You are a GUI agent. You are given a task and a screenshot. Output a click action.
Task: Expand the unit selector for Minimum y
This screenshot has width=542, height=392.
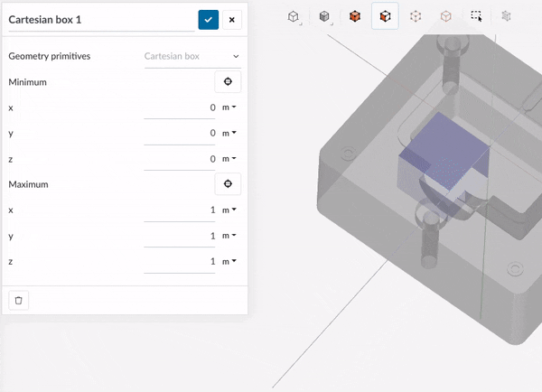[229, 133]
